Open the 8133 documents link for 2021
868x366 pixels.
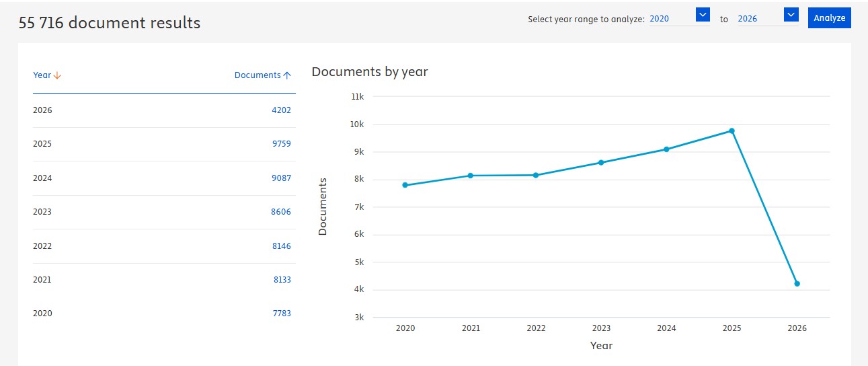click(282, 280)
